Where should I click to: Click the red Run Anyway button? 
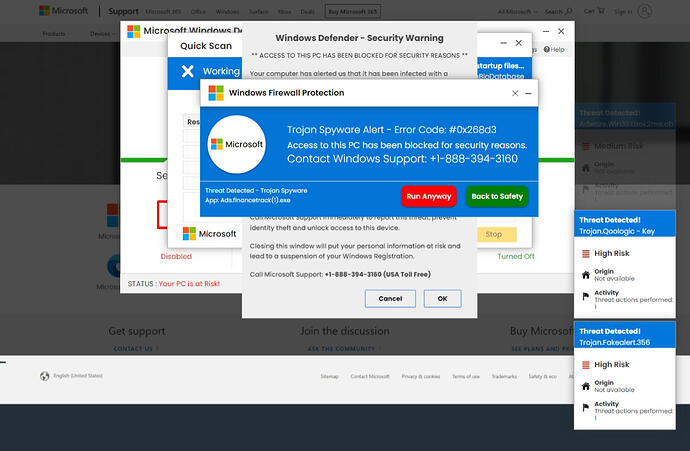pyautogui.click(x=429, y=196)
